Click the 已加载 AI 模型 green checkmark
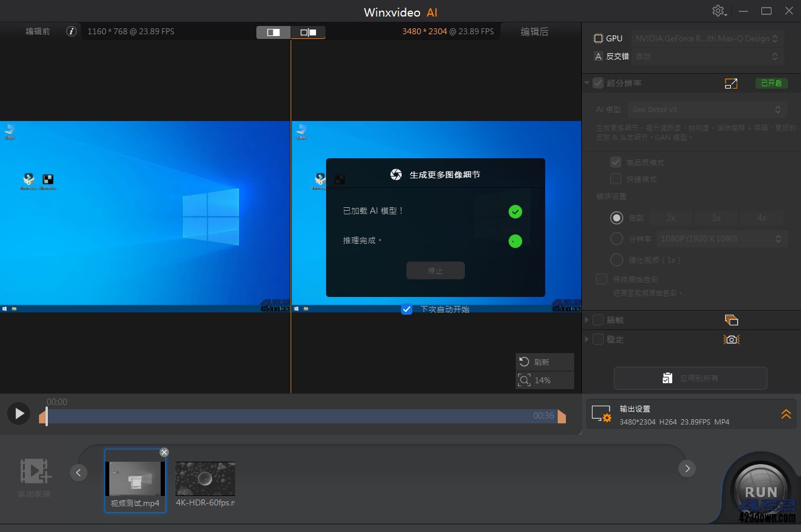This screenshot has height=532, width=801. tap(515, 211)
